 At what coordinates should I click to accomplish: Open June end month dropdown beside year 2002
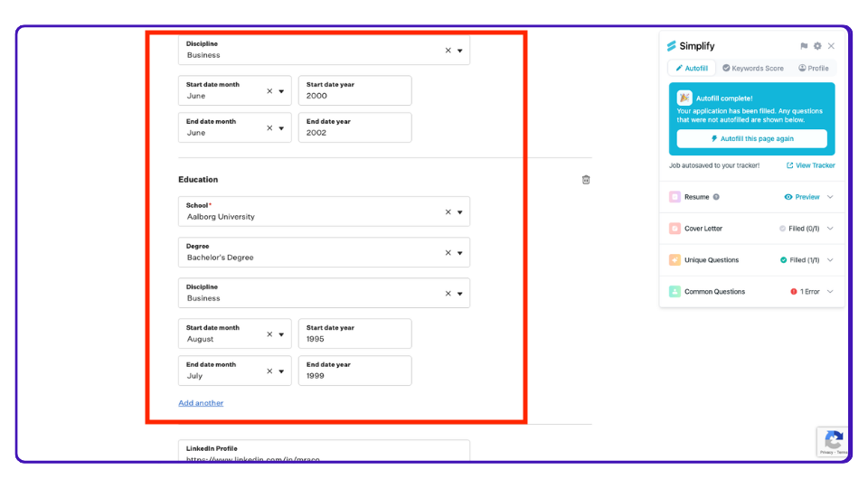pyautogui.click(x=281, y=128)
